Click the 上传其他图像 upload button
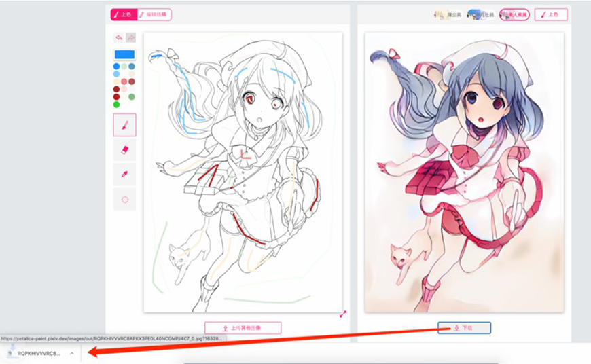Viewport: 591px width, 364px height. tap(243, 328)
